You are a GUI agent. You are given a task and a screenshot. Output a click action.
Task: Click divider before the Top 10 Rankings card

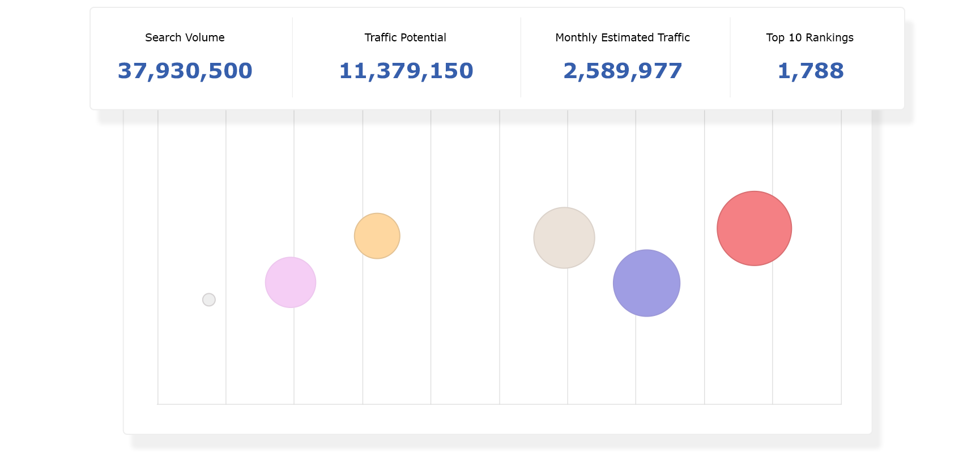(x=730, y=57)
